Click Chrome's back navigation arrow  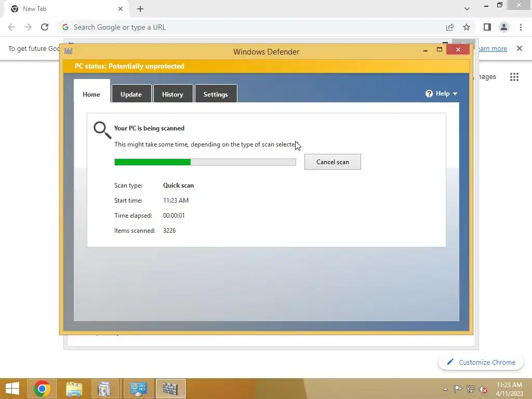coord(11,27)
